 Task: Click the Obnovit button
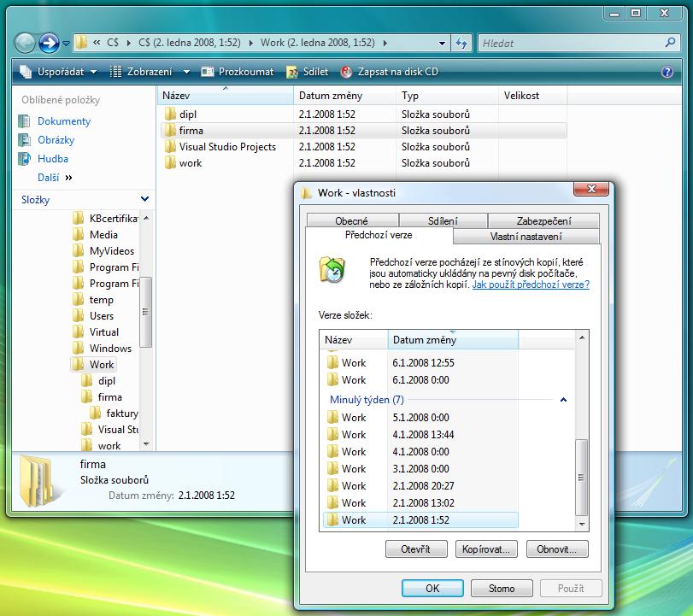tap(557, 549)
